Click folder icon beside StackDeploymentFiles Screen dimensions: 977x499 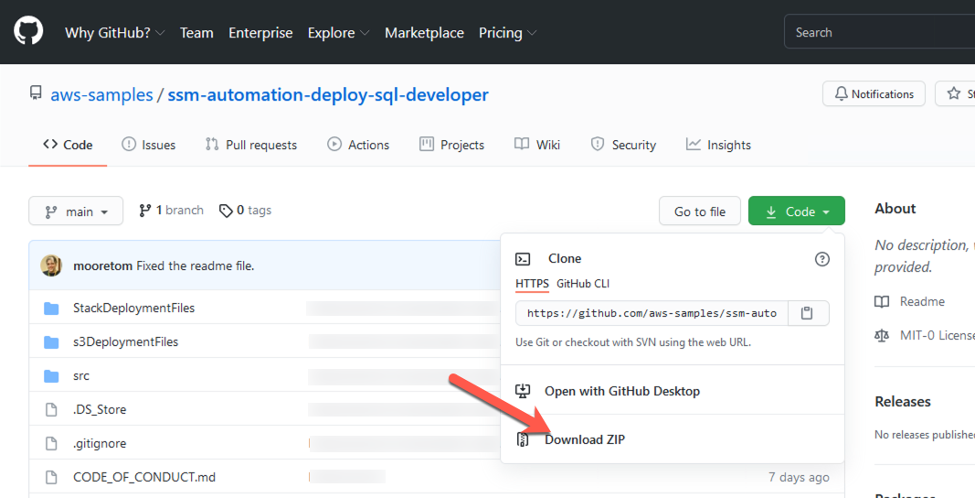52,308
